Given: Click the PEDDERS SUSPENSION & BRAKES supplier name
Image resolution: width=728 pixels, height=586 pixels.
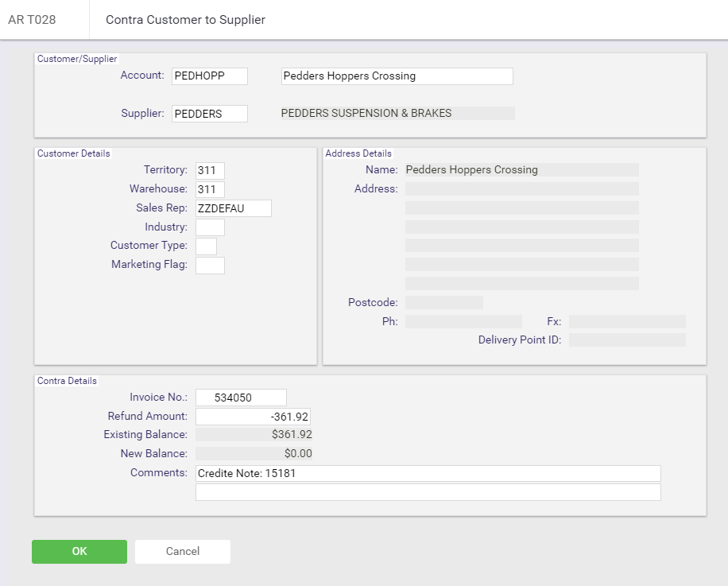Looking at the screenshot, I should click(398, 113).
